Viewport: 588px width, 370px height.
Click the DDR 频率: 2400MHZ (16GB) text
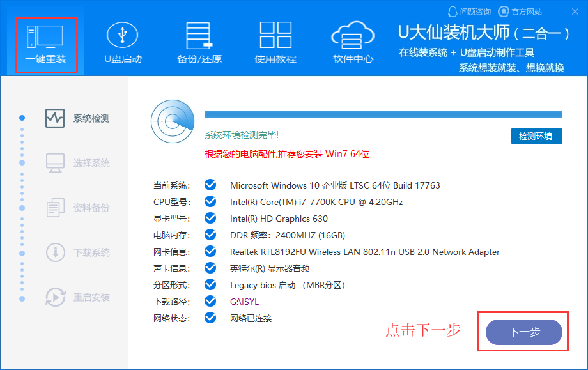tap(288, 235)
